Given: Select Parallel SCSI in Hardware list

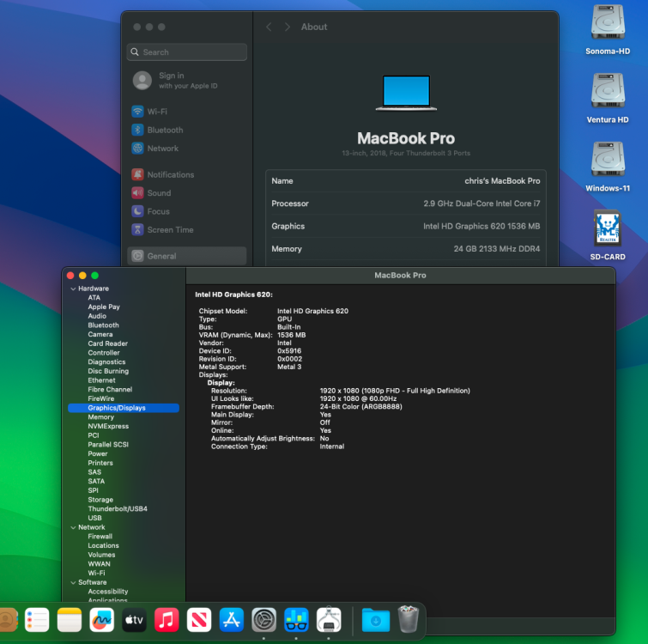Looking at the screenshot, I should click(x=108, y=444).
